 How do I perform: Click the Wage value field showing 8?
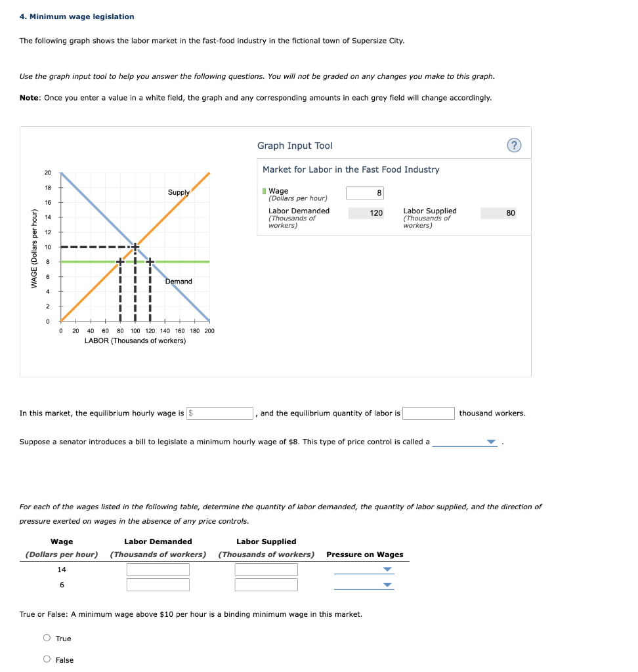coord(364,192)
